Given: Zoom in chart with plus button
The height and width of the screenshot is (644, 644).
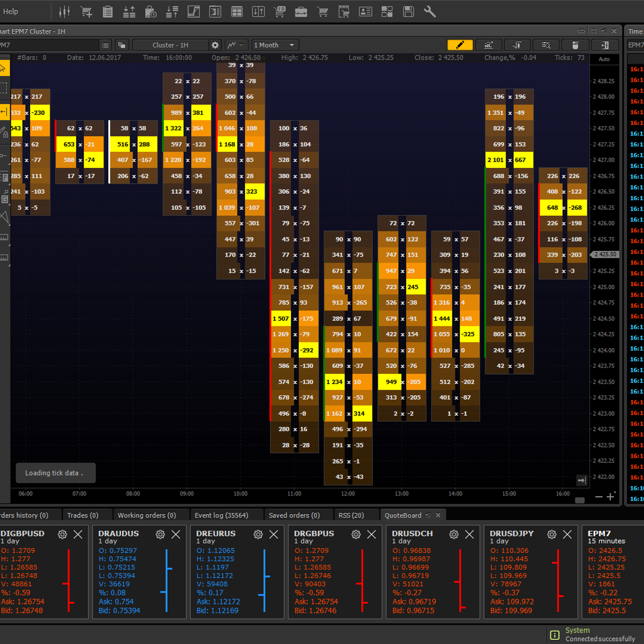Looking at the screenshot, I should tap(610, 497).
